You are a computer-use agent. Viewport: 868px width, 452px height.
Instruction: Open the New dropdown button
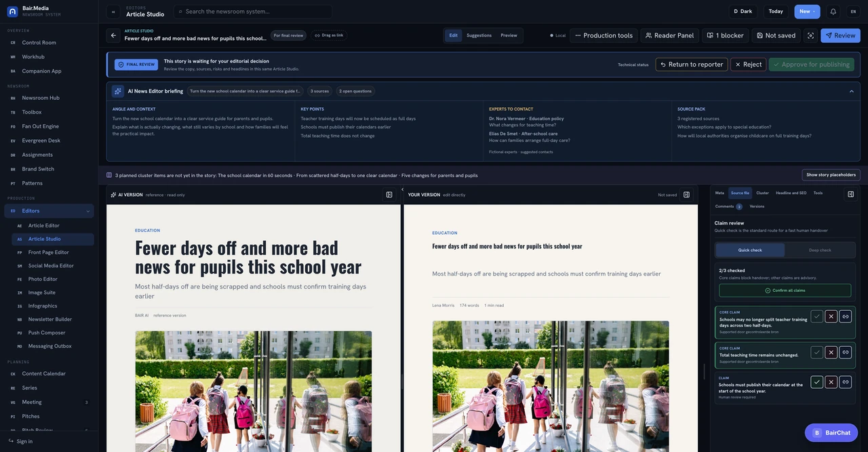point(807,12)
